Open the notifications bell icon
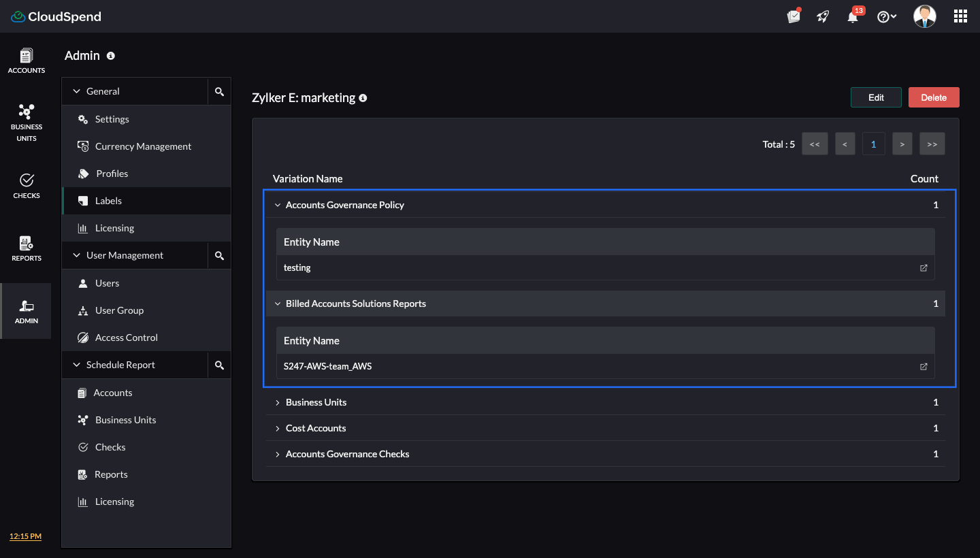The width and height of the screenshot is (980, 558). click(x=853, y=17)
